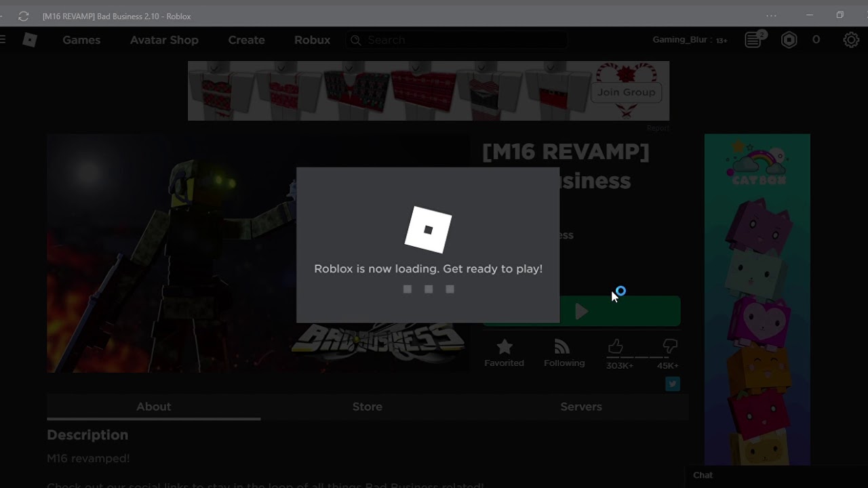This screenshot has width=868, height=488.
Task: Restore down the Roblox window
Action: point(840,15)
